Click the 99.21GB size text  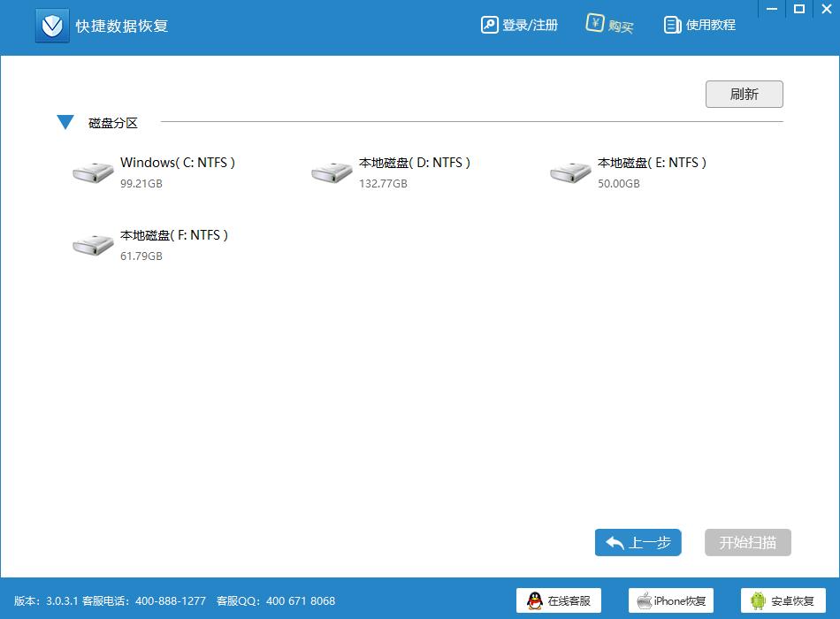tap(141, 183)
